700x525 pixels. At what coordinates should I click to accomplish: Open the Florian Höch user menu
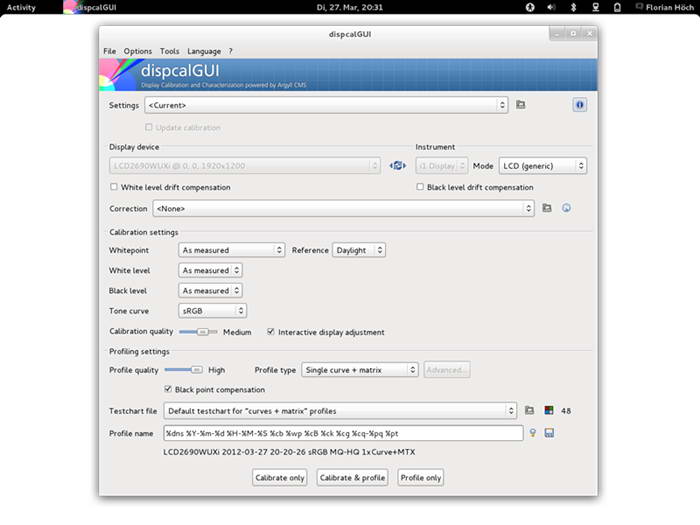coord(665,7)
